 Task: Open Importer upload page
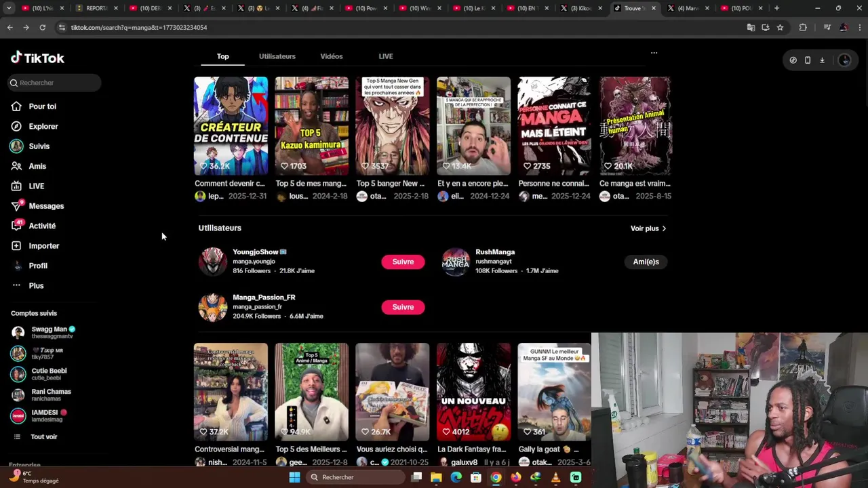point(44,246)
